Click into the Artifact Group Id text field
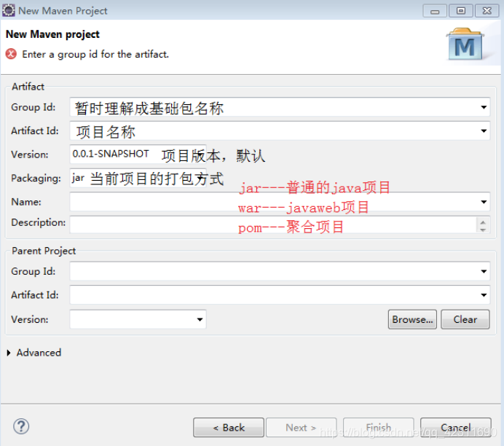 pyautogui.click(x=280, y=107)
